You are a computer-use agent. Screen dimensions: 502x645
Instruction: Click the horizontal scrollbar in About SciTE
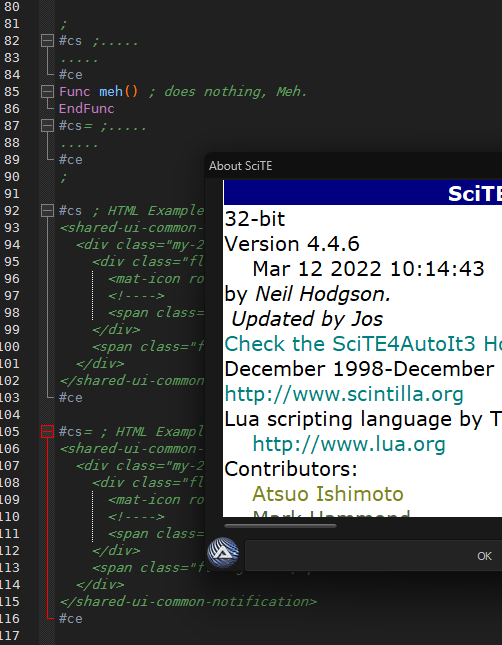pyautogui.click(x=280, y=526)
